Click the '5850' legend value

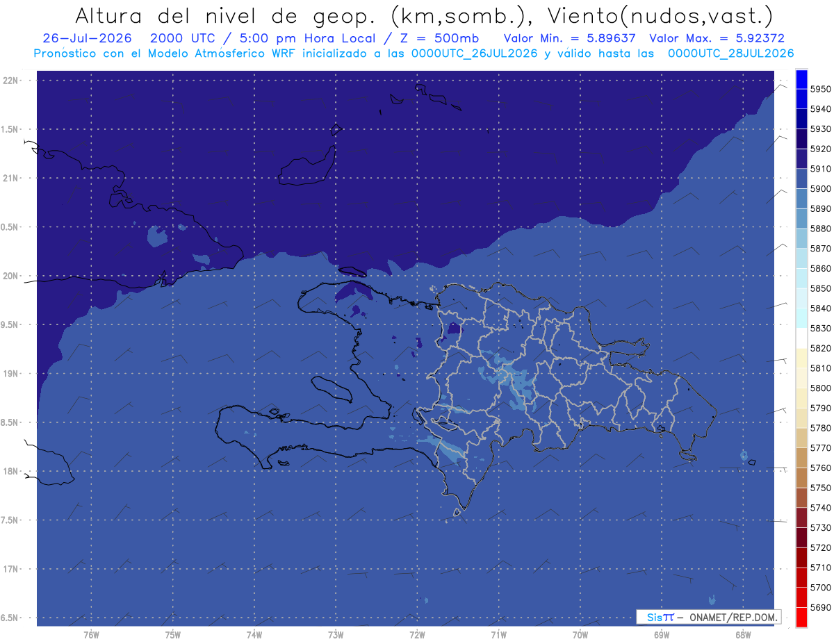(x=820, y=288)
